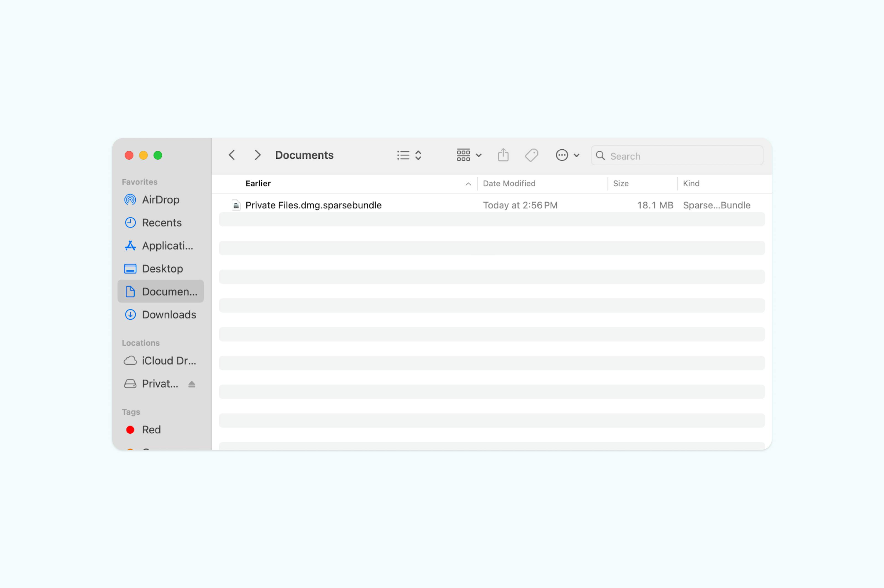This screenshot has width=884, height=588.
Task: Click the Share icon in the toolbar
Action: (x=503, y=155)
